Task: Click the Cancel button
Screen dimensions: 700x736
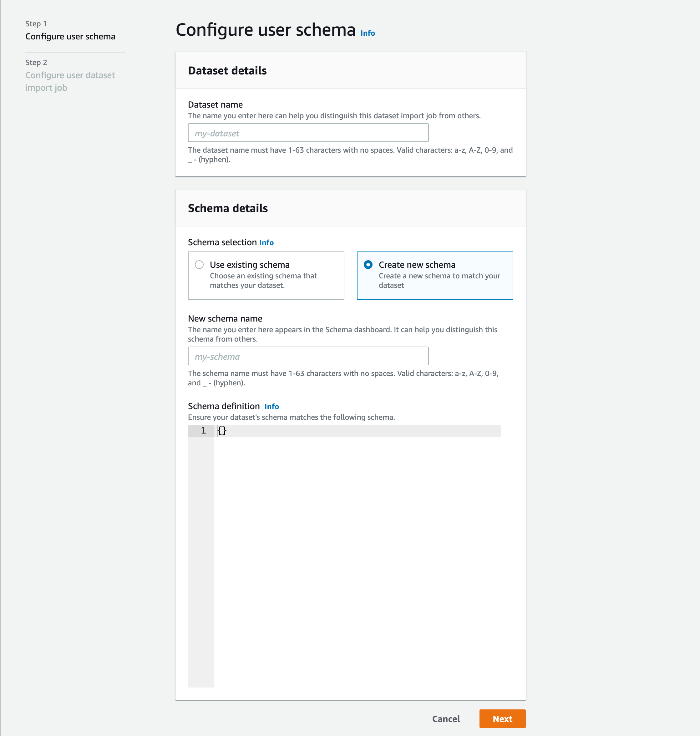Action: click(446, 719)
